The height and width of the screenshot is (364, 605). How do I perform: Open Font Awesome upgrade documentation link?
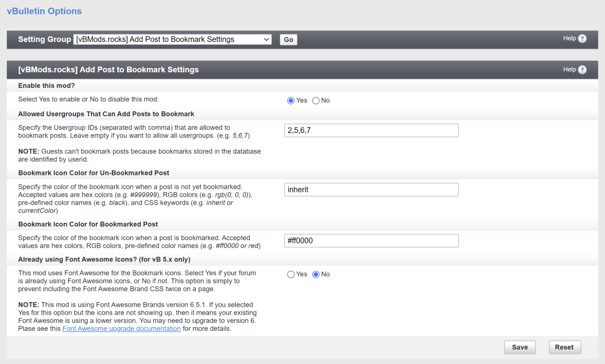121,329
